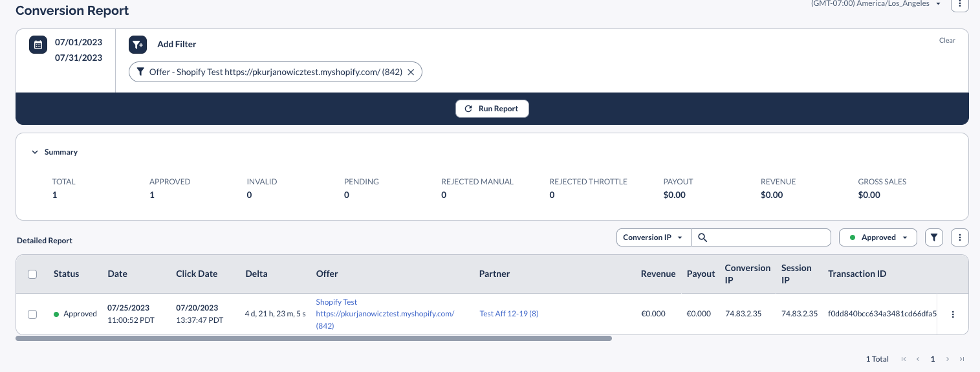Click the Add Filter label

click(177, 45)
